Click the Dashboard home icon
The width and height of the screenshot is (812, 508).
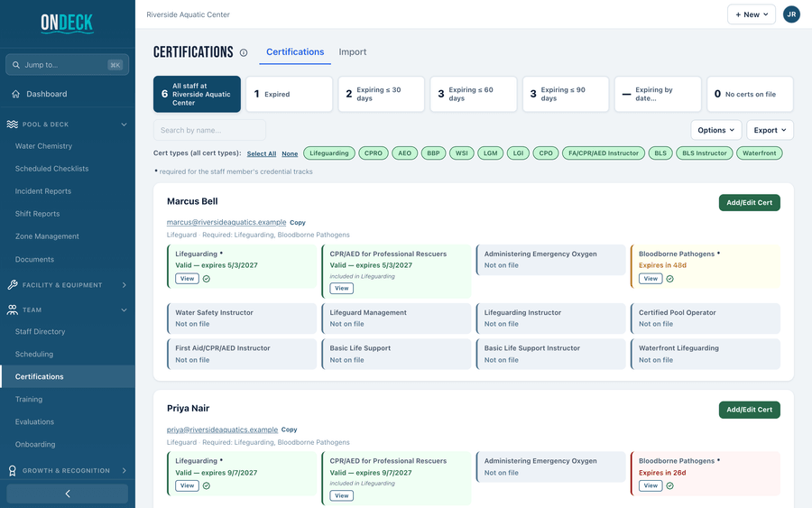tap(16, 94)
